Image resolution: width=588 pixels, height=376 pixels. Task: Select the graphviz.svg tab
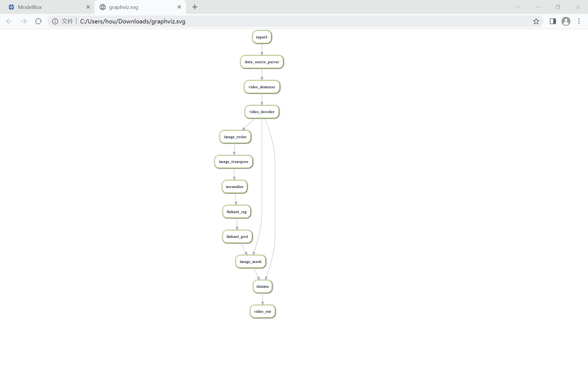coord(136,7)
